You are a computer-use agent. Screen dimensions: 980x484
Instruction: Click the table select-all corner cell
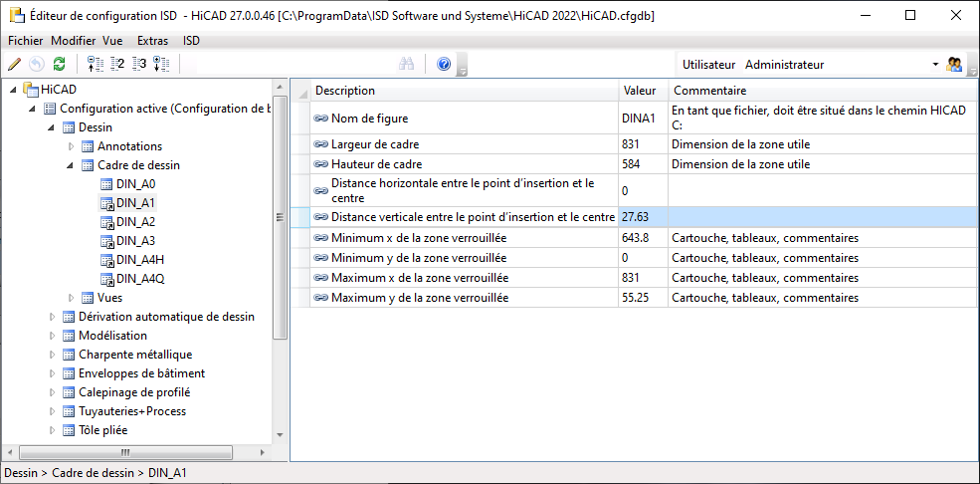coord(301,91)
